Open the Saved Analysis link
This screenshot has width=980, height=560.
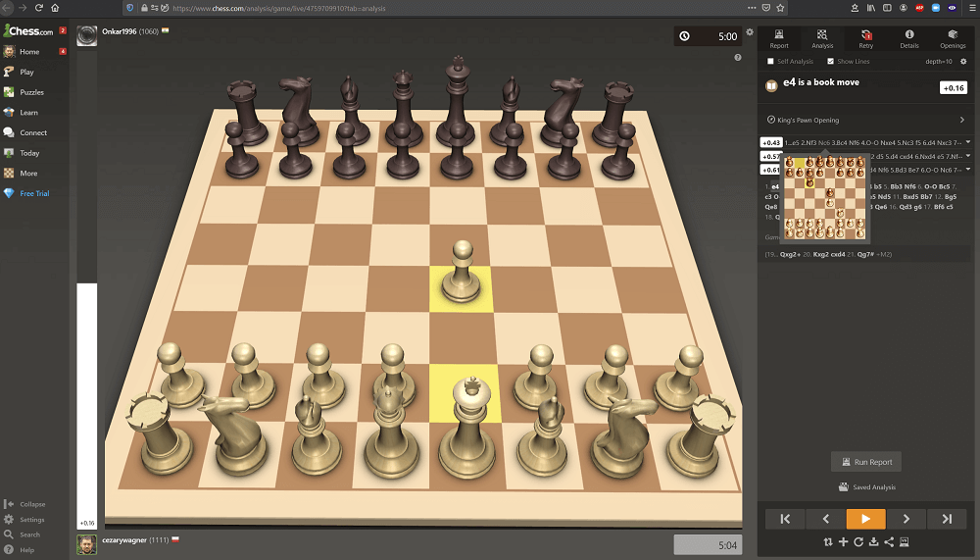tap(866, 487)
